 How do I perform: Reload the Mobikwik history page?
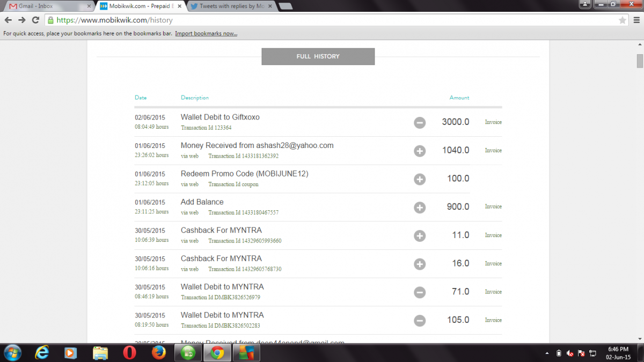pyautogui.click(x=36, y=20)
